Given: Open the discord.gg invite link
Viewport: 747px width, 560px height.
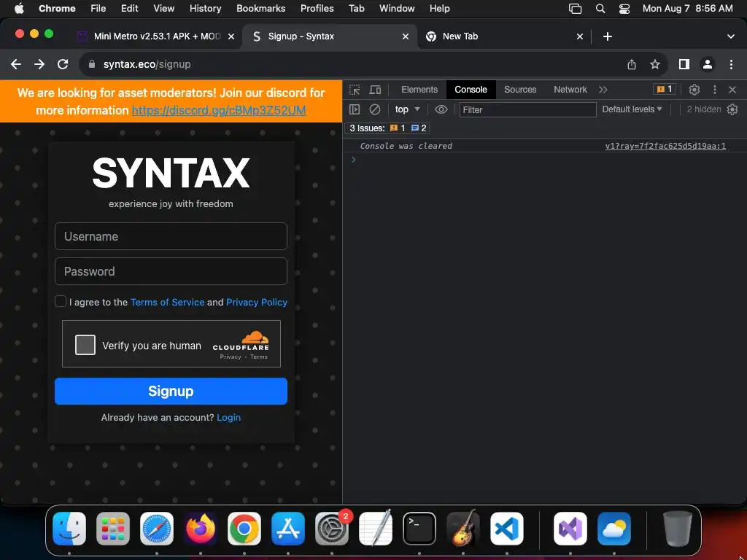Looking at the screenshot, I should pos(219,111).
